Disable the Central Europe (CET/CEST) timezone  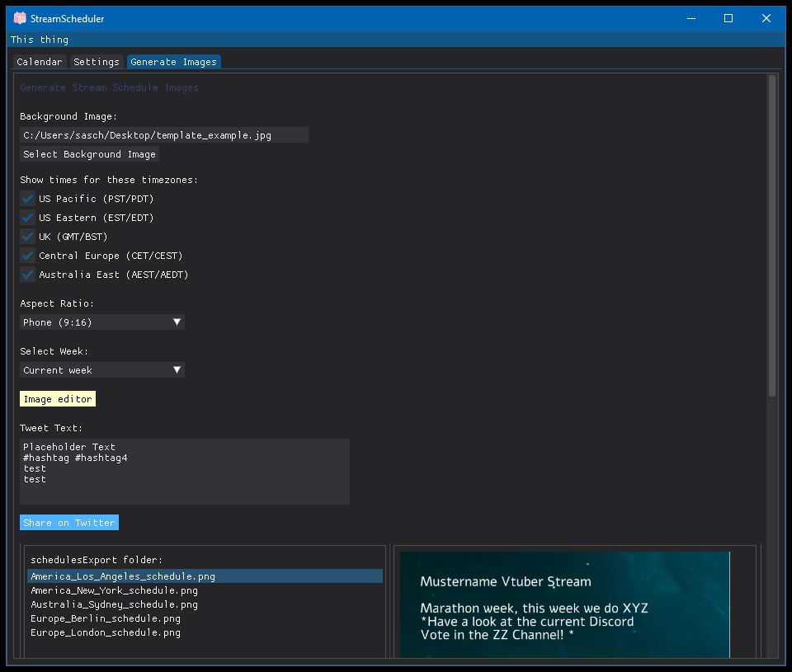pos(26,255)
